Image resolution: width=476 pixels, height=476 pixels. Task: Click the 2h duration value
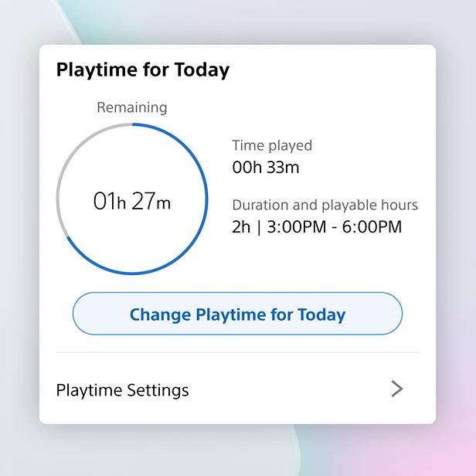(x=242, y=226)
